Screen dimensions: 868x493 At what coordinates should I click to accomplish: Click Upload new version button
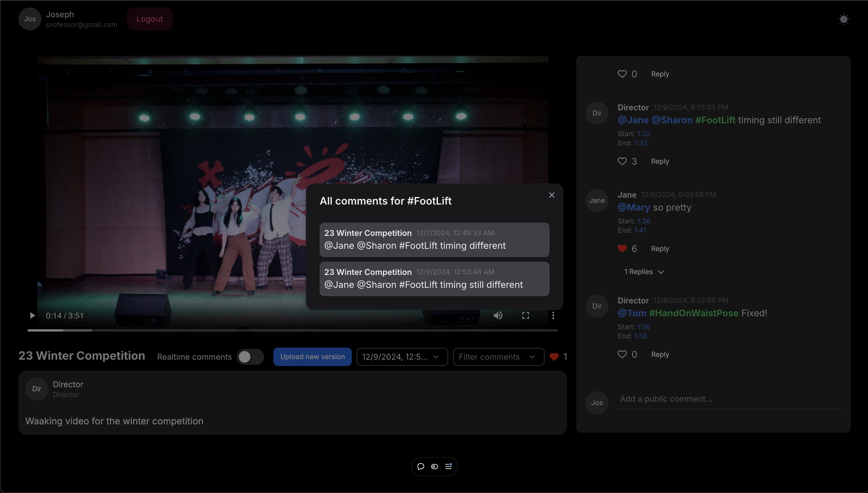312,357
